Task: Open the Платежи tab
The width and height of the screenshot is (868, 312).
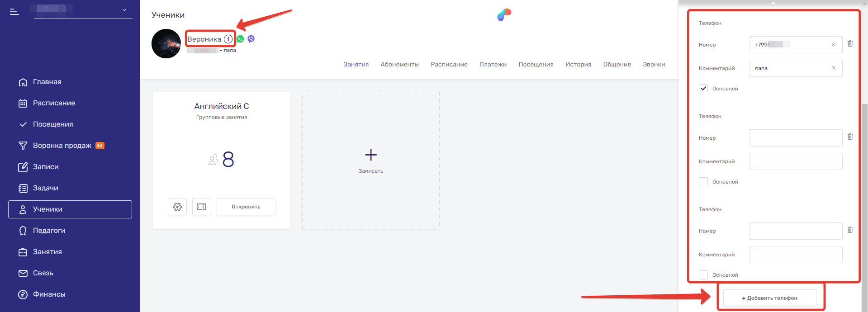Action: tap(493, 65)
